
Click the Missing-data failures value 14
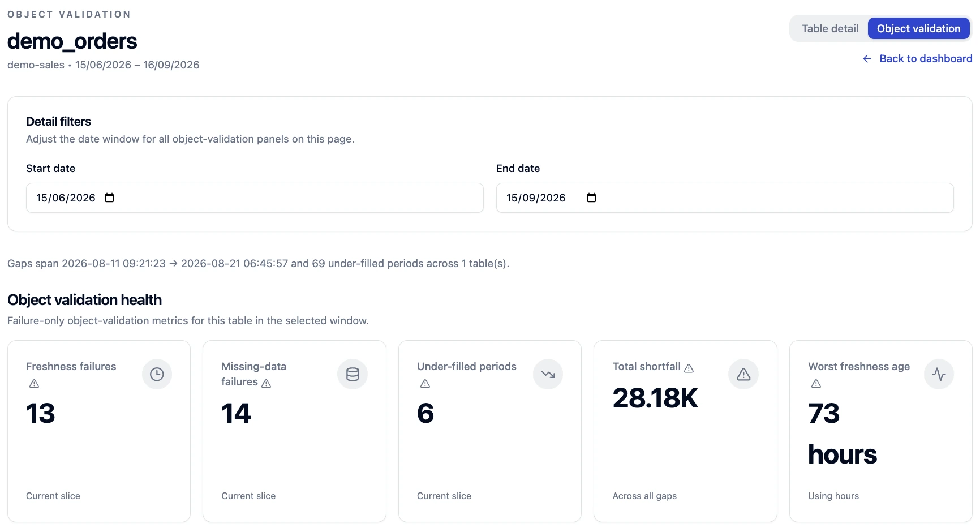tap(236, 413)
